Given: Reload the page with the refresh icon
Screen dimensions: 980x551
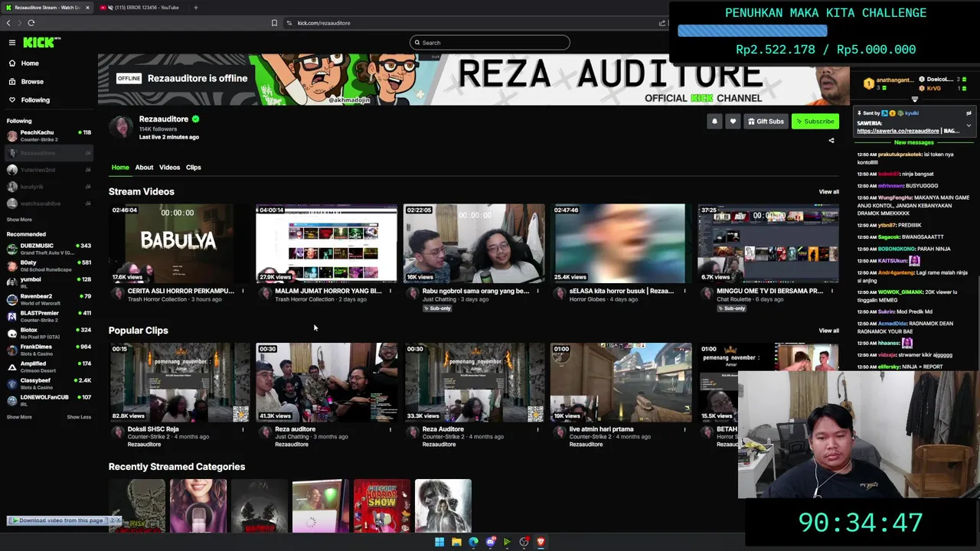Looking at the screenshot, I should point(31,23).
